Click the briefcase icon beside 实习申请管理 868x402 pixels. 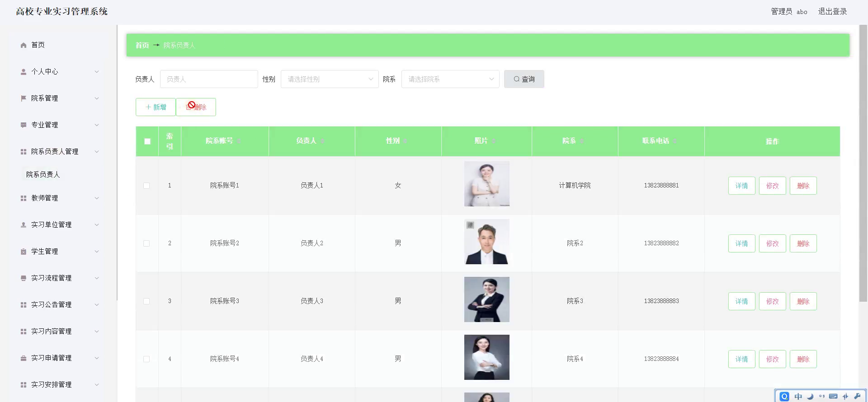tap(24, 358)
